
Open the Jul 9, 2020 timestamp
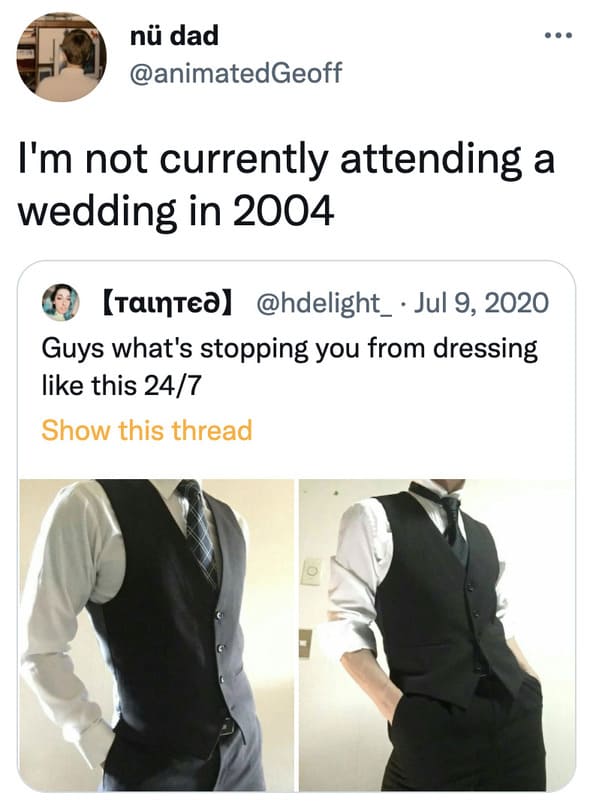coord(481,302)
